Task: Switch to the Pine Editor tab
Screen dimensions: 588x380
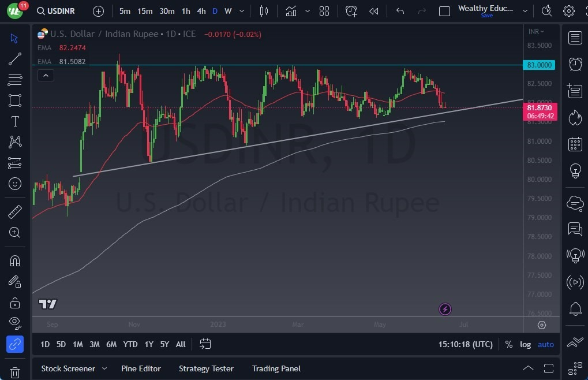Action: click(x=141, y=368)
